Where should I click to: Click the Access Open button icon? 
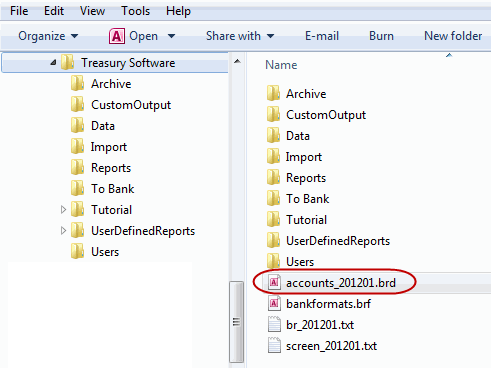pyautogui.click(x=117, y=36)
